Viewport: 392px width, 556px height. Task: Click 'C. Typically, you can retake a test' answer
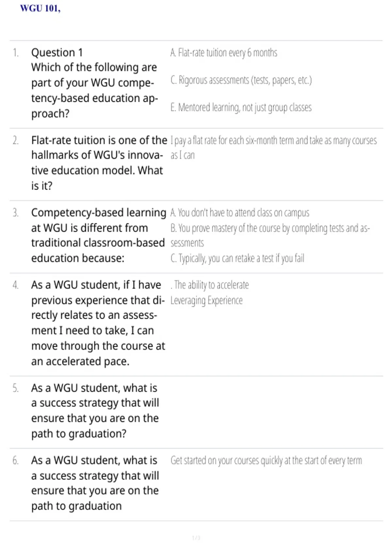coord(237,258)
